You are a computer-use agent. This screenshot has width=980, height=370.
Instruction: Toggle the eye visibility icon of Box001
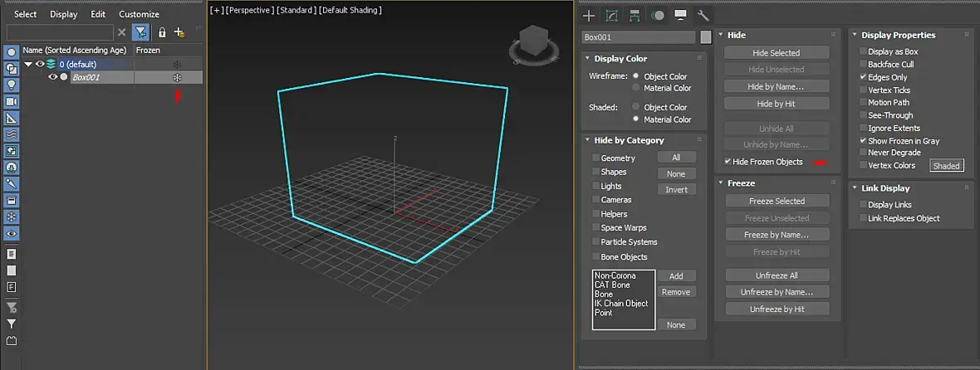point(52,77)
